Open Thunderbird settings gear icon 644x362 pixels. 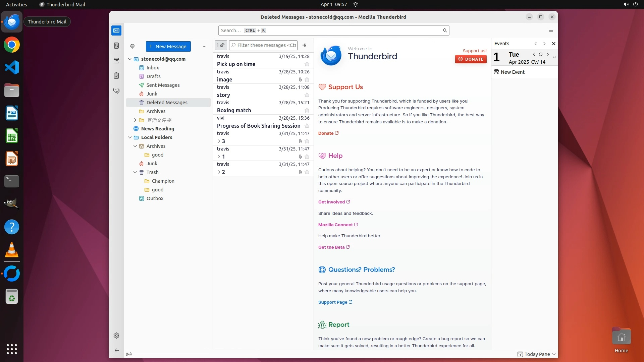click(116, 336)
